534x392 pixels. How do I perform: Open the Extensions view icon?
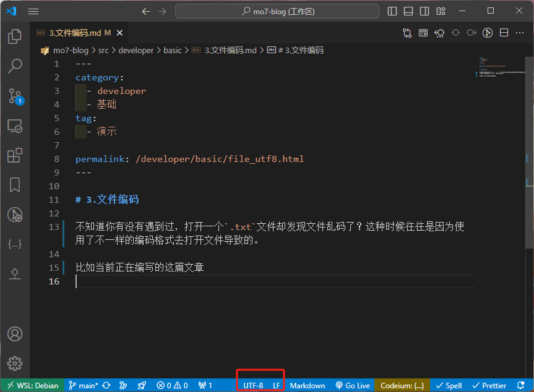coord(15,155)
